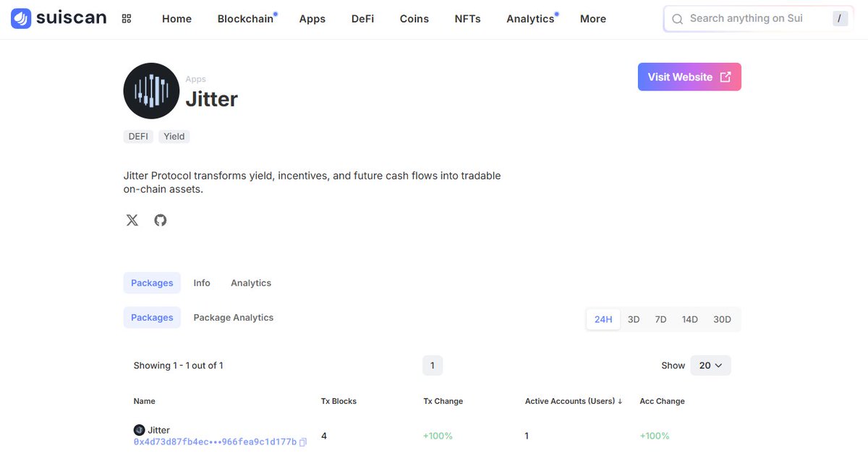Switch to Package Analytics sub-tab
868x464 pixels.
point(234,318)
